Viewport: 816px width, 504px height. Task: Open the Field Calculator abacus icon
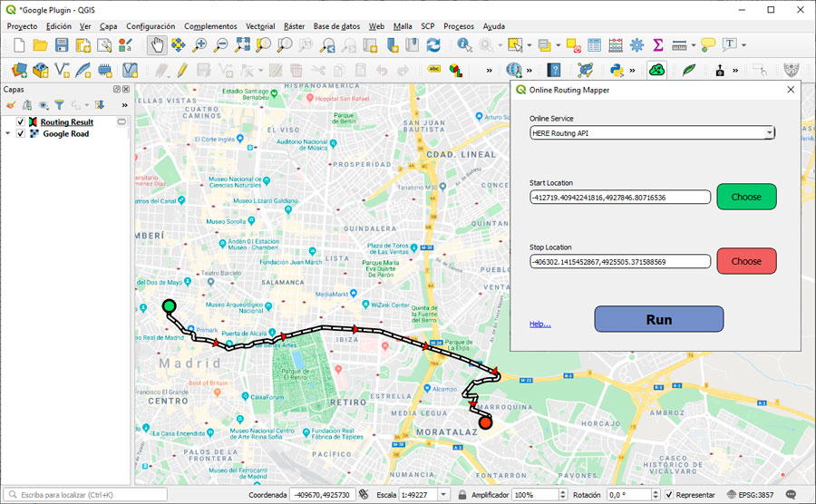(x=616, y=45)
